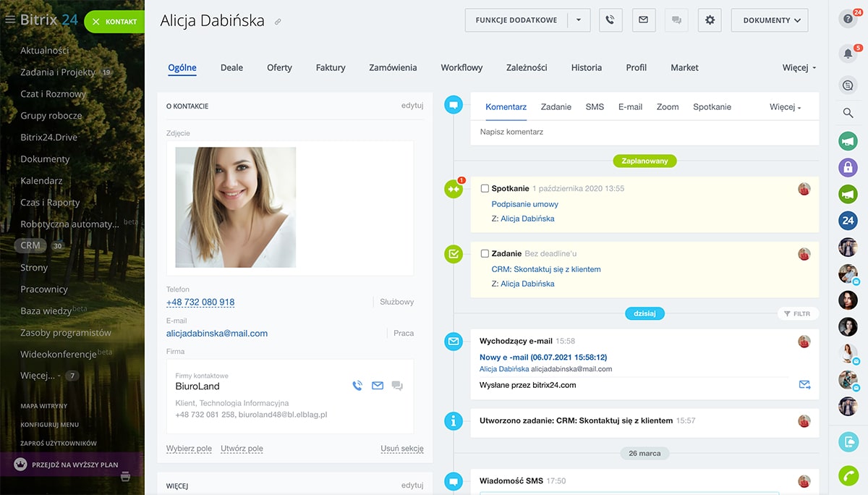Viewport: 868px width, 495px height.
Task: Click the notifications bell icon
Action: click(x=848, y=53)
